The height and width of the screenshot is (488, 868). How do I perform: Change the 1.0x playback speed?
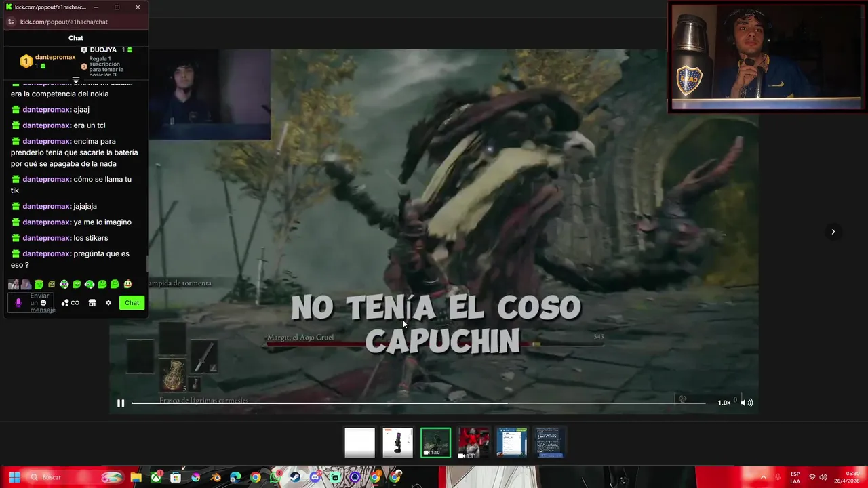724,403
